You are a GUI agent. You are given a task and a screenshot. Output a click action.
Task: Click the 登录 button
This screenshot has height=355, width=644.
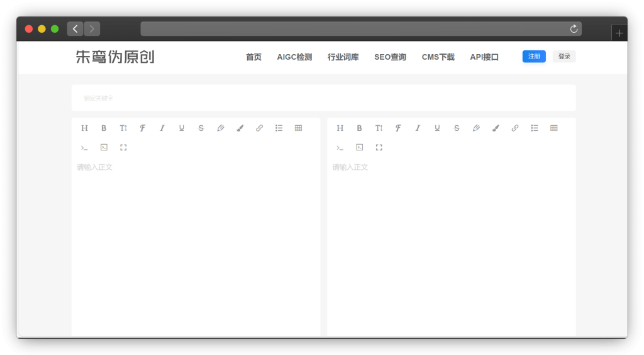(x=564, y=57)
